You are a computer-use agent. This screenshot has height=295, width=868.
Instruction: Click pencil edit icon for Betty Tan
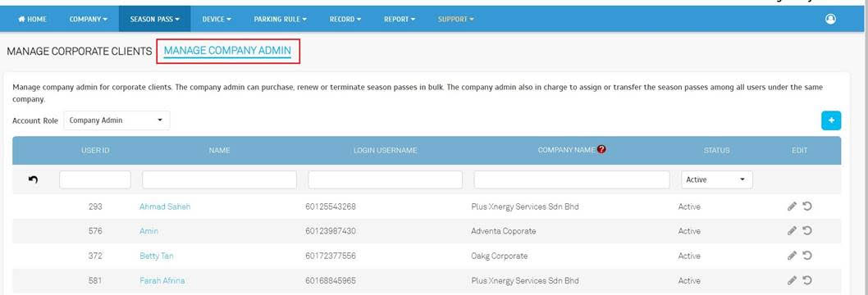(793, 256)
